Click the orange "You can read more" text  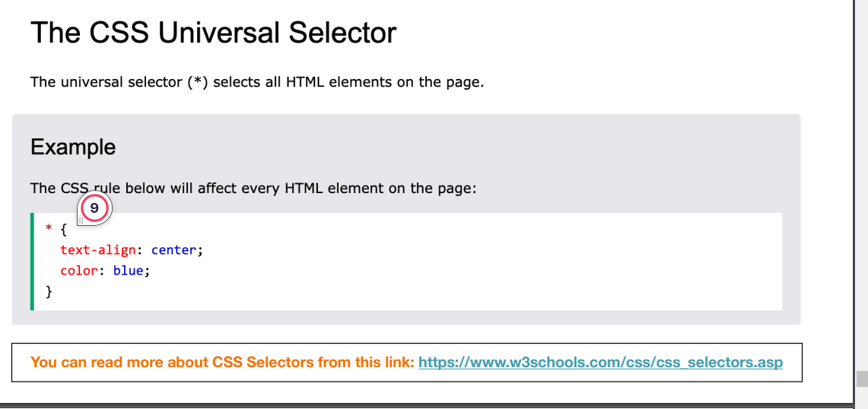click(223, 363)
